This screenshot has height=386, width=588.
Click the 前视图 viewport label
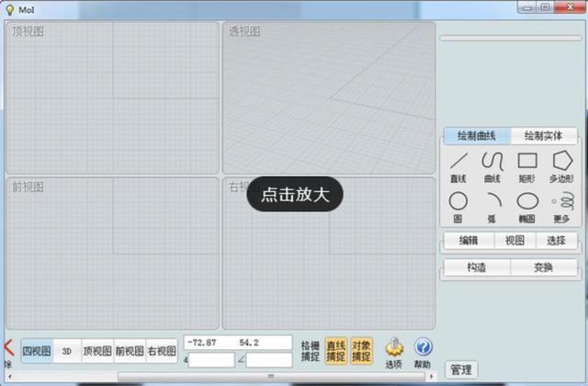click(28, 187)
